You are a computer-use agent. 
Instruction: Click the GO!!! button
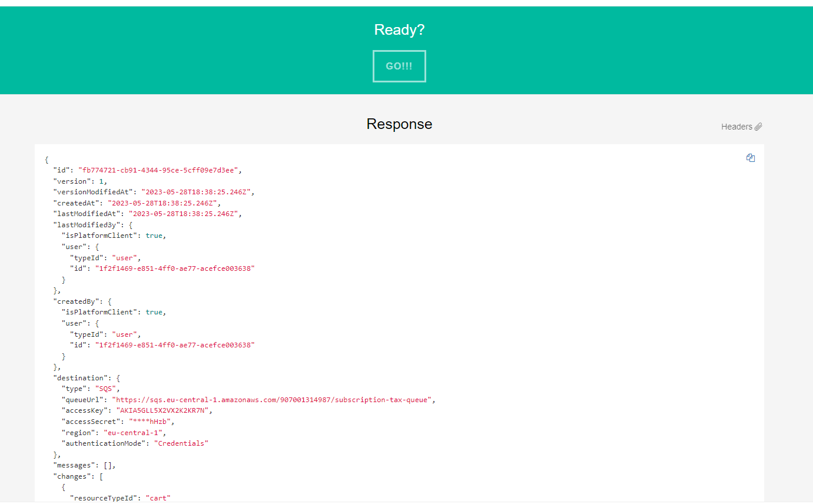pos(399,66)
